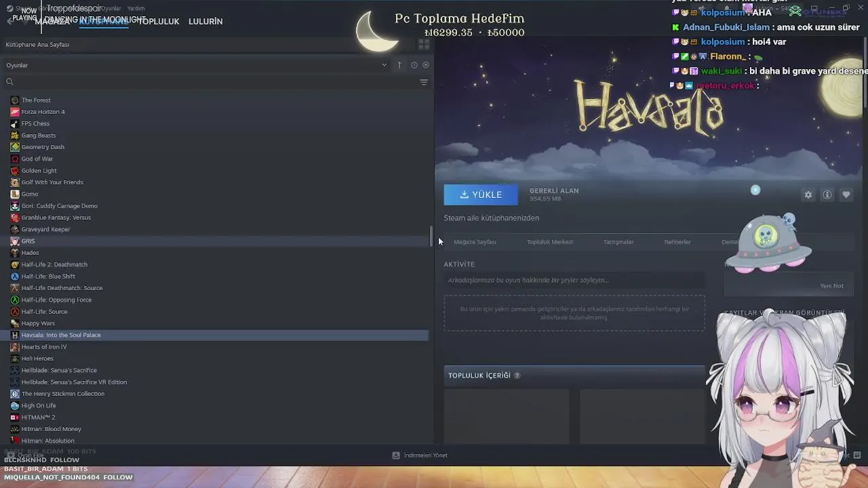
Task: Select Hades game icon
Action: pos(14,253)
